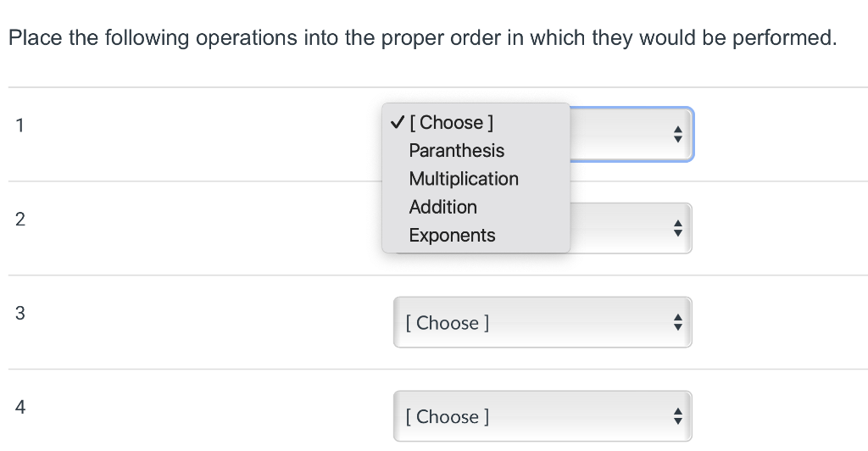The image size is (868, 451).
Task: Click row 3 dropdown's up-down arrows
Action: [677, 322]
